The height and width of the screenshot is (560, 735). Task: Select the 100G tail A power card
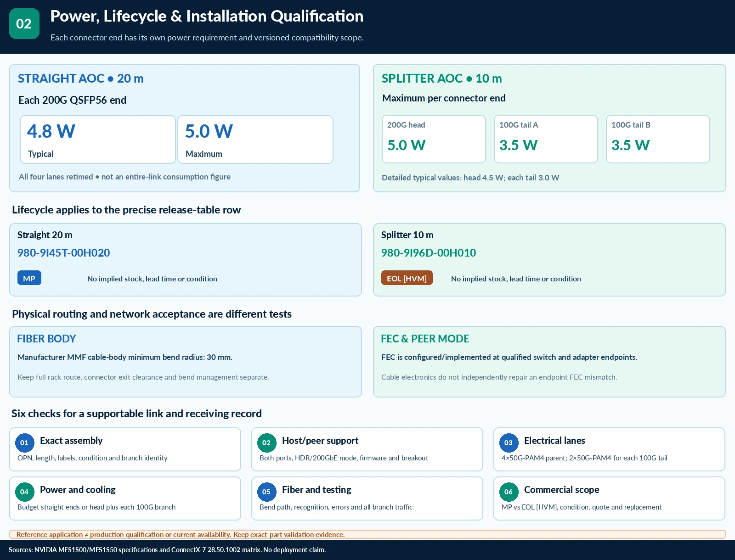(546, 139)
